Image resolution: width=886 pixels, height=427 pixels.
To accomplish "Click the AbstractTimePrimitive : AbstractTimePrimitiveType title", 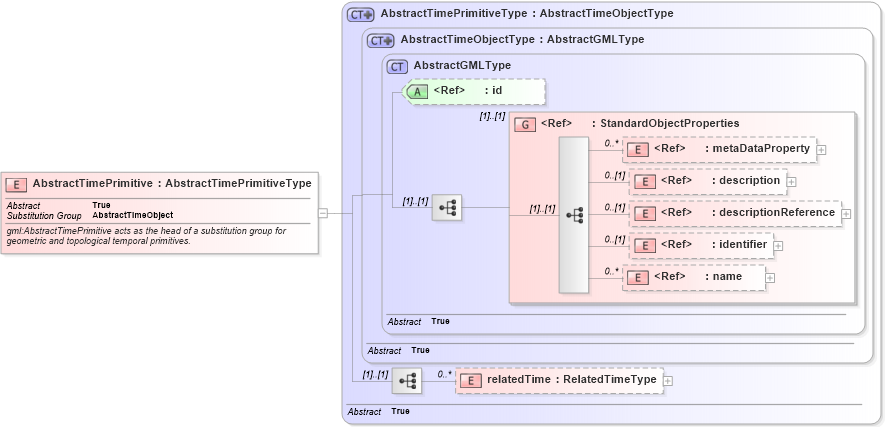I will (172, 184).
